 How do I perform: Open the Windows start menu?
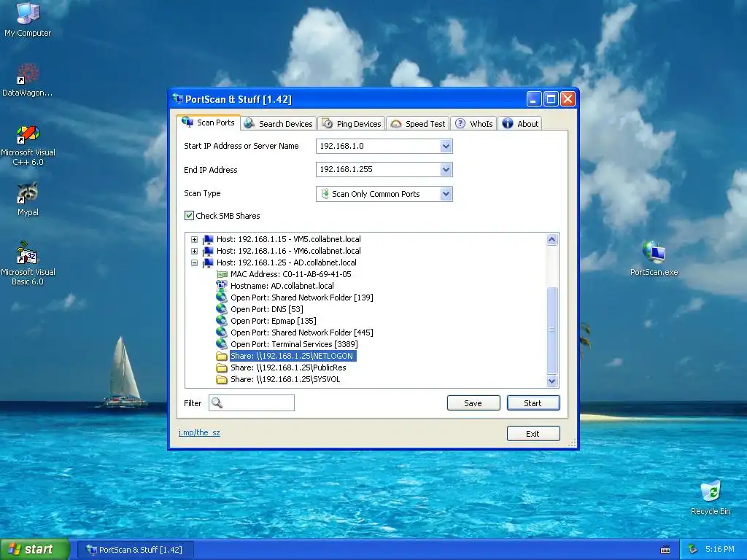click(35, 549)
